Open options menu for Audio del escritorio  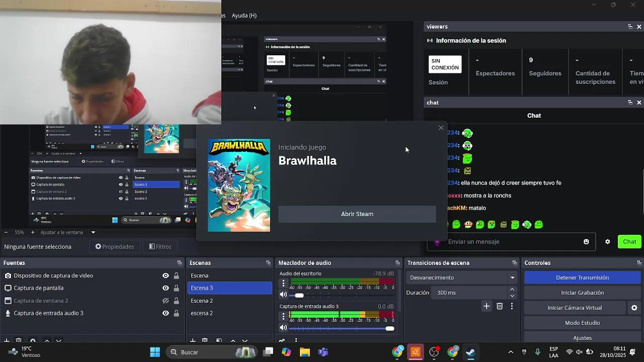coord(283,284)
